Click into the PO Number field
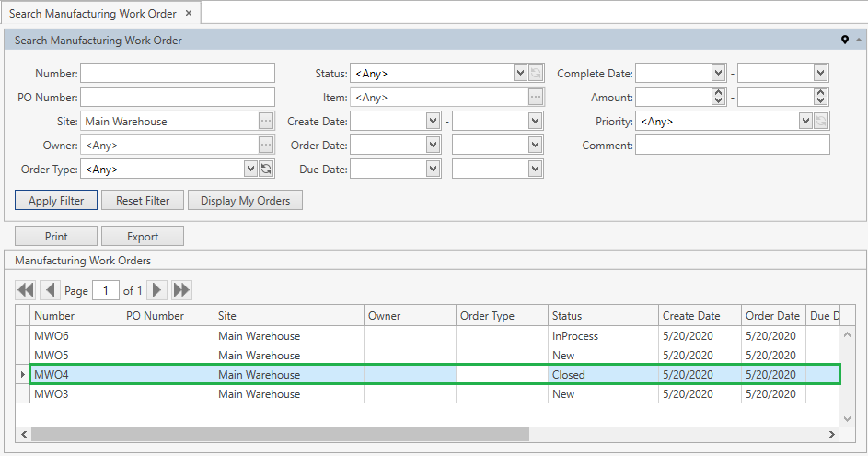The image size is (868, 456). (x=178, y=97)
